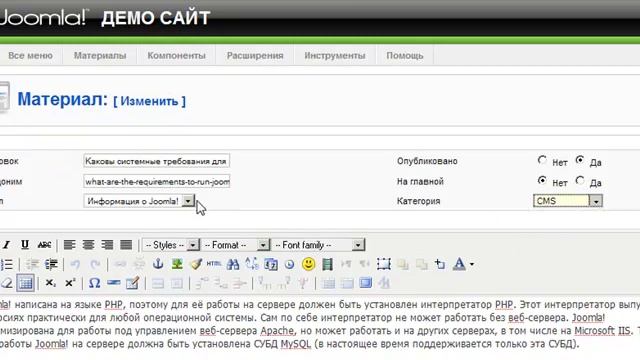
Task: Expand the text color dropdown arrow
Action: (x=472, y=264)
